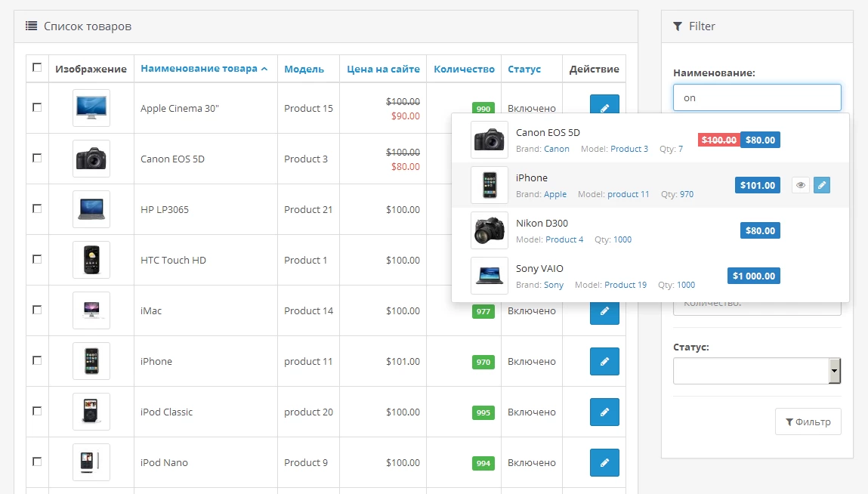Screen dimensions: 868x494
Task: Click the iPod Nano thumbnail
Action: pos(91,462)
